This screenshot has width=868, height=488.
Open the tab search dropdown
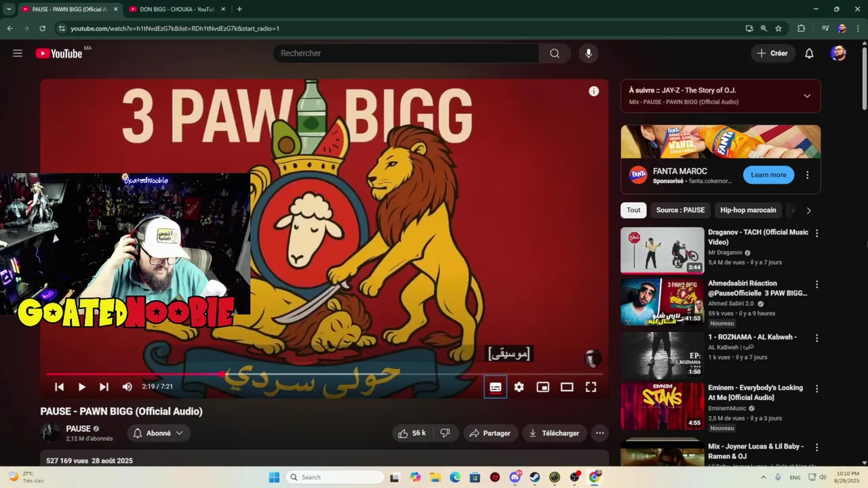pyautogui.click(x=9, y=9)
